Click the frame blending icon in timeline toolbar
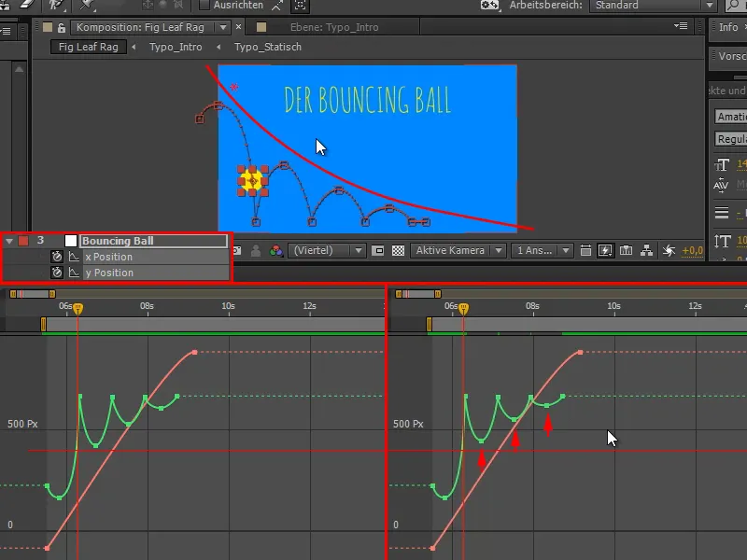 tap(585, 250)
